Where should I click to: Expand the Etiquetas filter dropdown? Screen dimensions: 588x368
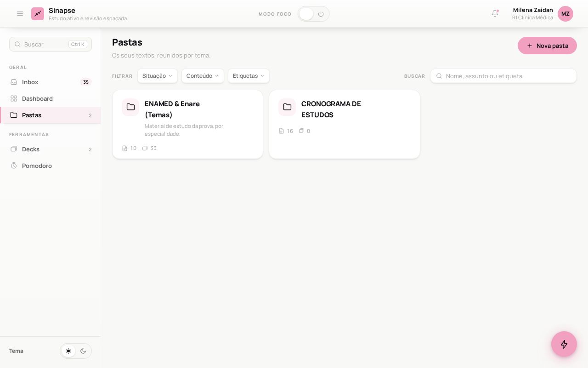tap(249, 76)
